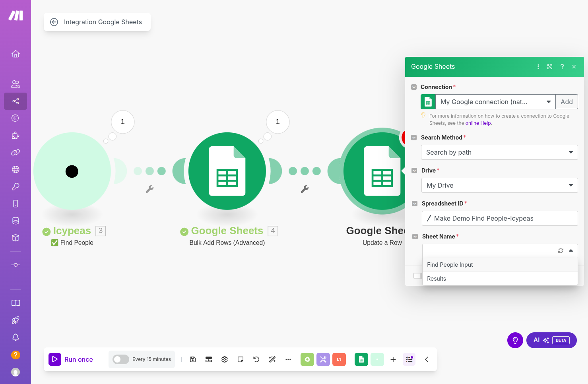Click the Spreadsheet ID input field
The height and width of the screenshot is (384, 588).
[x=500, y=218]
